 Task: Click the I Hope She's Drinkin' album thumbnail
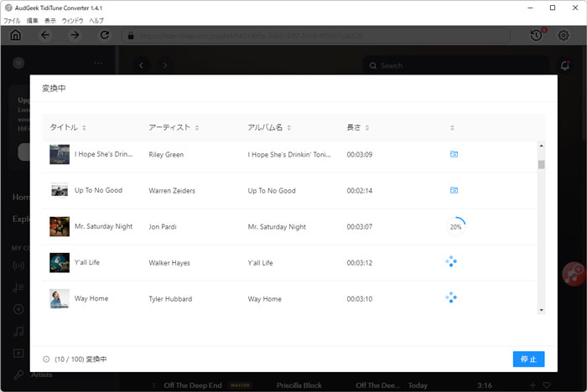pyautogui.click(x=60, y=154)
